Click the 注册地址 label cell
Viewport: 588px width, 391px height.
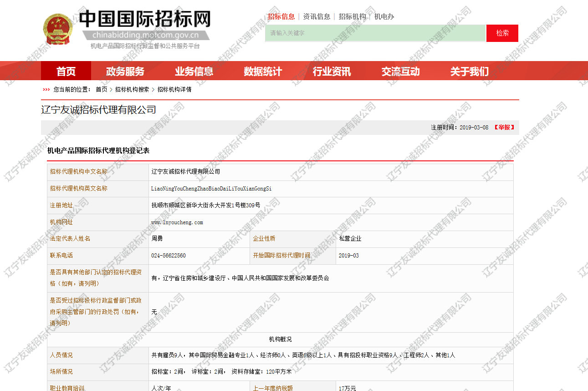click(x=98, y=206)
